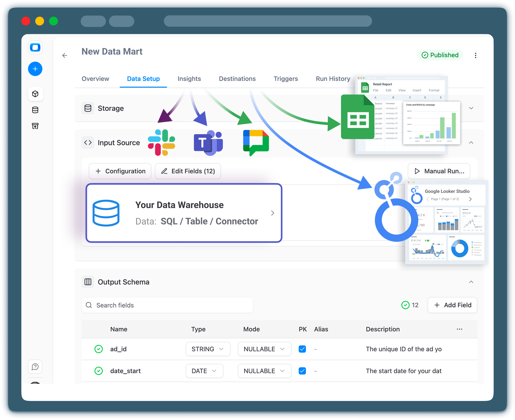The width and height of the screenshot is (515, 420).
Task: Open the STRING type dropdown for ad_id
Action: [x=208, y=349]
